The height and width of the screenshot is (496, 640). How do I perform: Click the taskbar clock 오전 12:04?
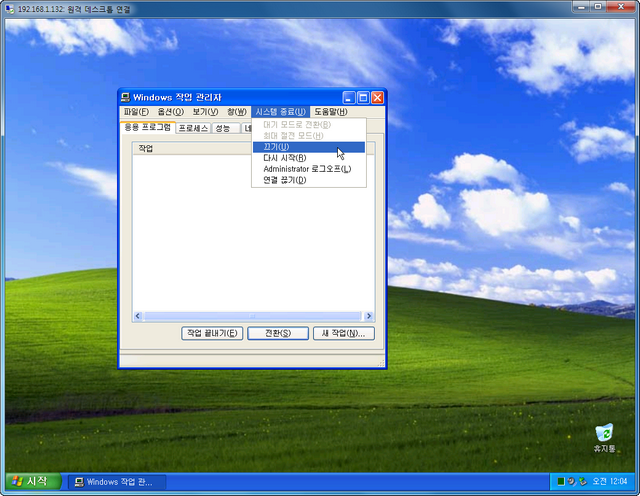tap(610, 482)
